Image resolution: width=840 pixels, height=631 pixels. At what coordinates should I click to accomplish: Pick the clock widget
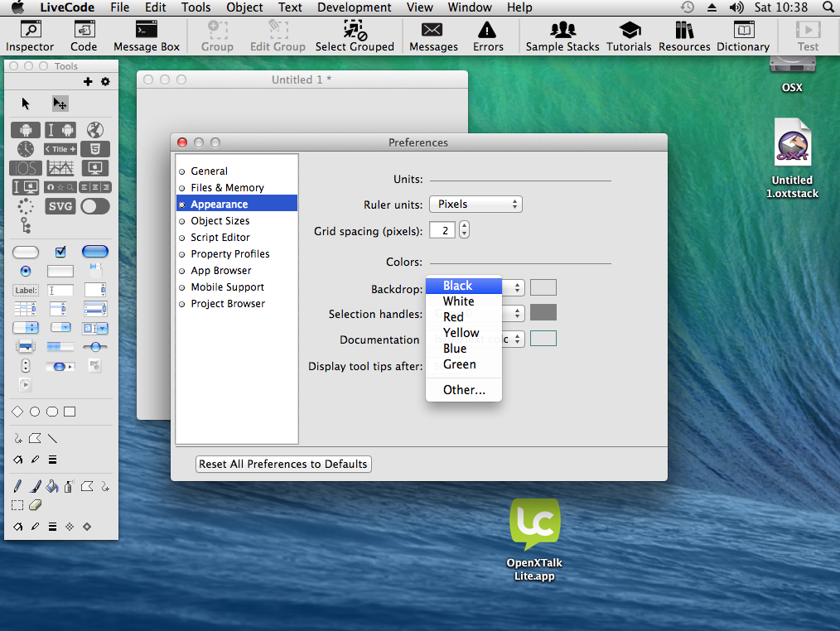(x=25, y=149)
